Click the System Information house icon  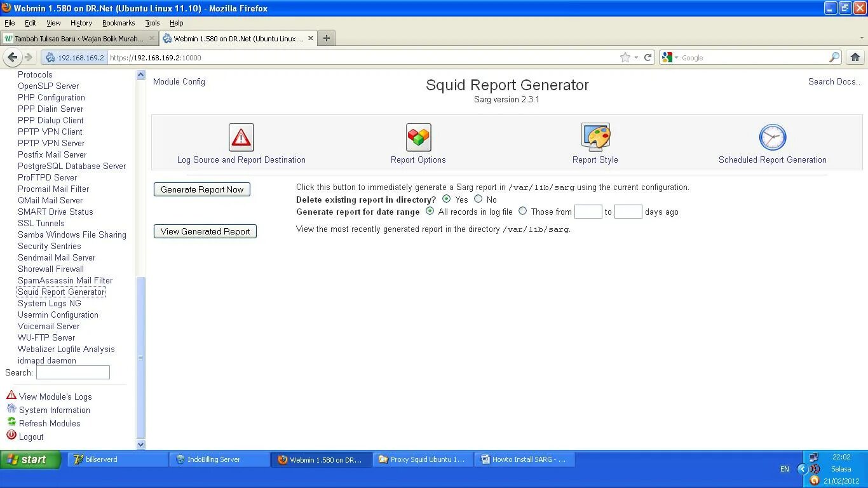pyautogui.click(x=11, y=409)
